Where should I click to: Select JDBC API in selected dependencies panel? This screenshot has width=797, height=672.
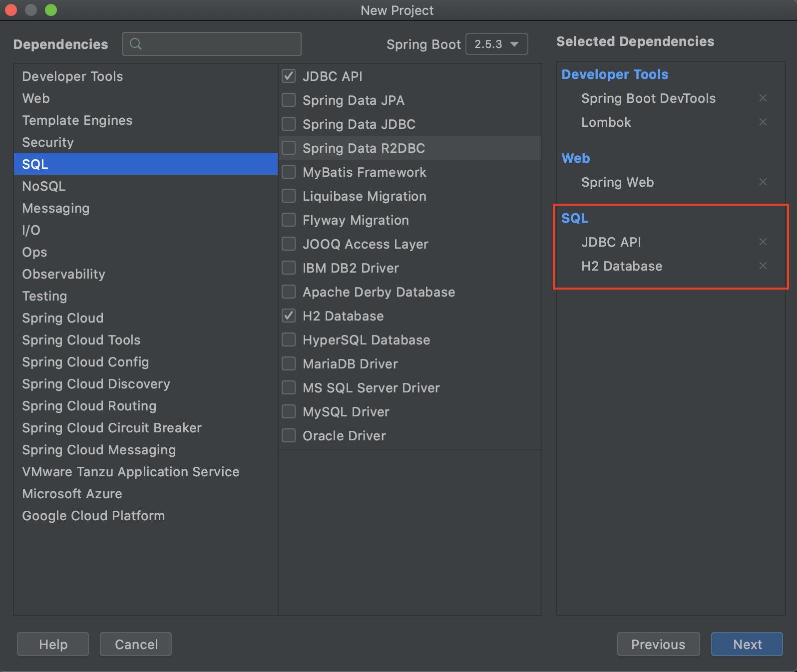(x=611, y=242)
